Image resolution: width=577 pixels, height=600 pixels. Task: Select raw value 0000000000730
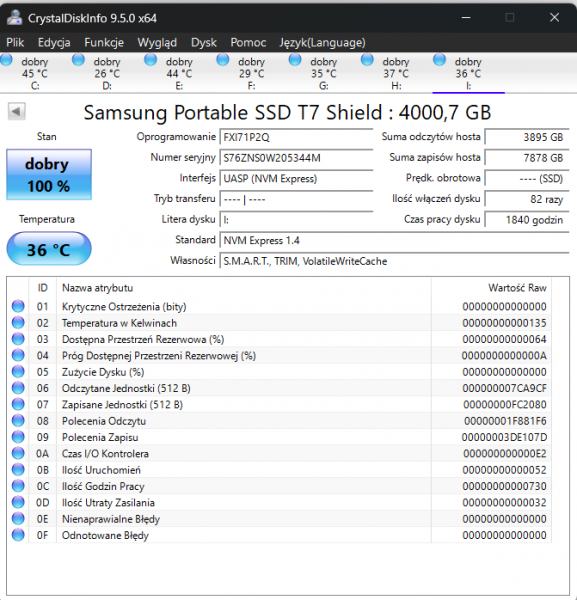pyautogui.click(x=504, y=486)
